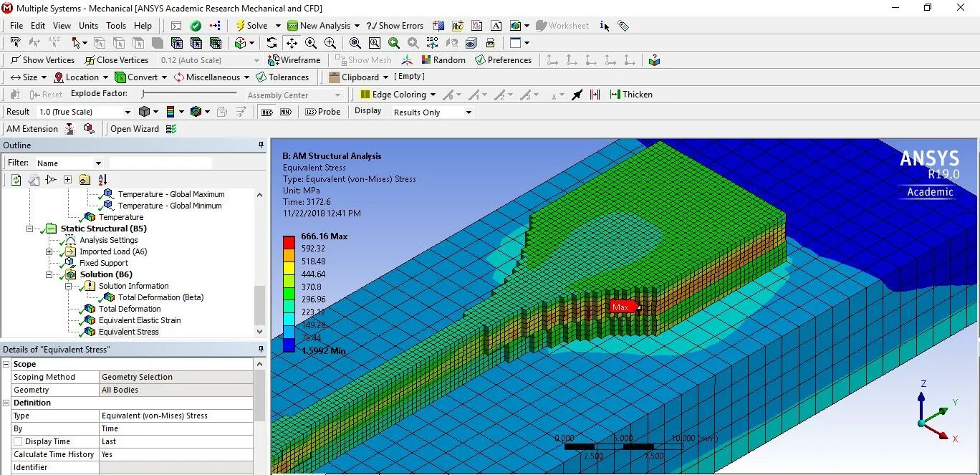Click the dark blue Min legend color band
Viewport: 980px width, 475px height.
coord(289,345)
